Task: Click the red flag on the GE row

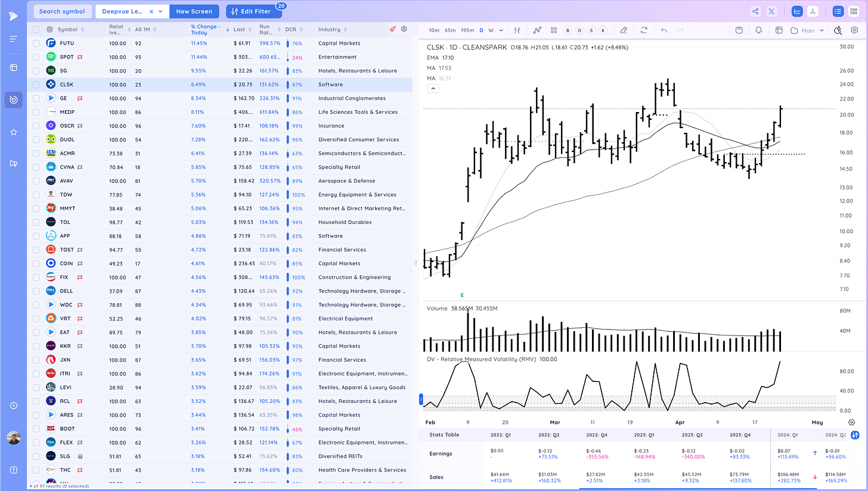Action: (79, 98)
